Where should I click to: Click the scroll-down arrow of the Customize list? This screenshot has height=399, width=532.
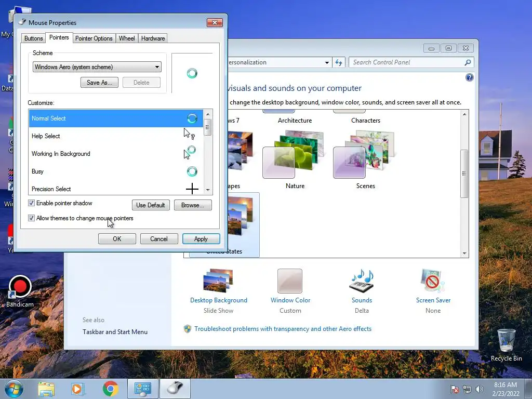coord(208,190)
